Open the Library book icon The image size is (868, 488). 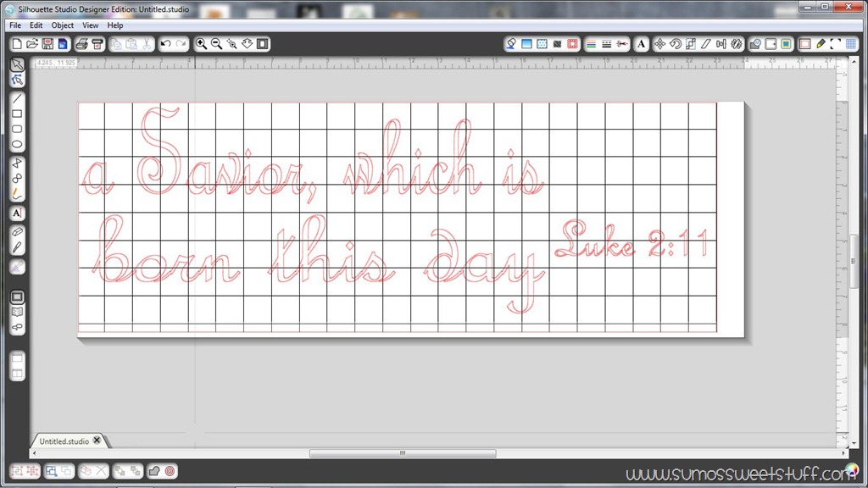pyautogui.click(x=17, y=312)
